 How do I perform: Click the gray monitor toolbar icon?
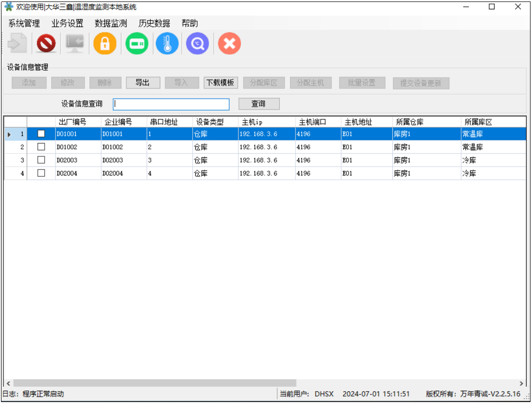click(75, 44)
